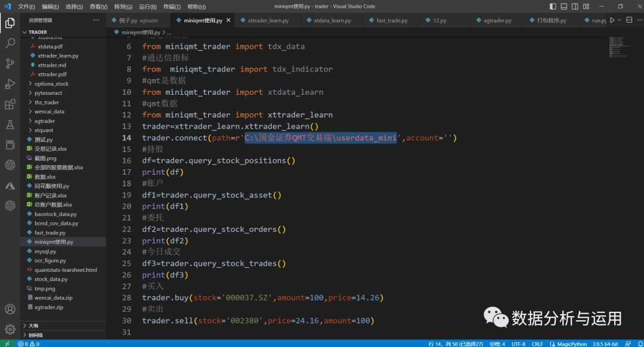The width and height of the screenshot is (644, 347).
Task: Open the 查看(V) menu
Action: (98, 7)
